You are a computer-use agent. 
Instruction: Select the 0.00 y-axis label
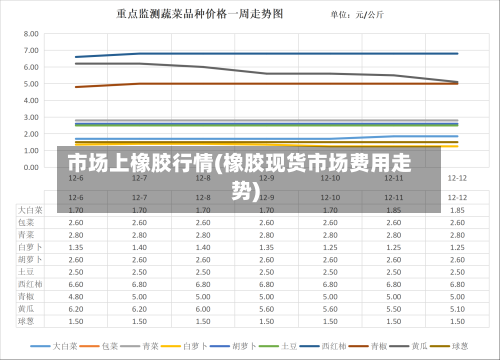[x=31, y=167]
